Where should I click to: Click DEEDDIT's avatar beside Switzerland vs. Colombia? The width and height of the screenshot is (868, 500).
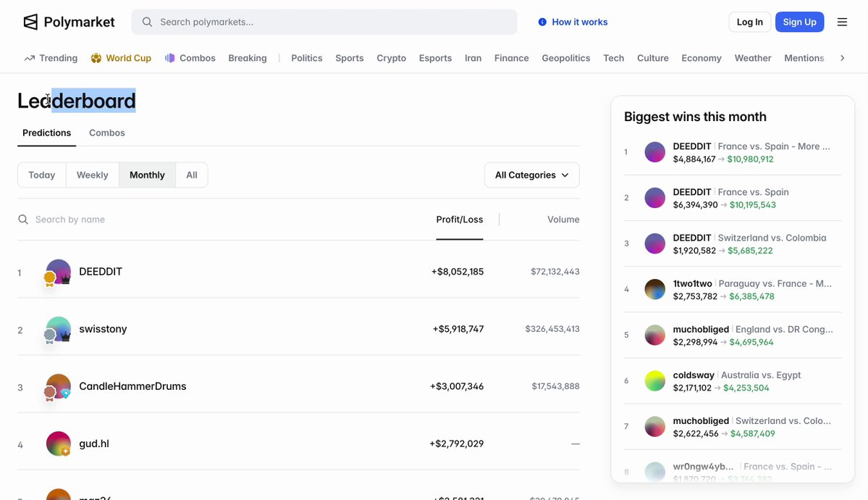(655, 243)
